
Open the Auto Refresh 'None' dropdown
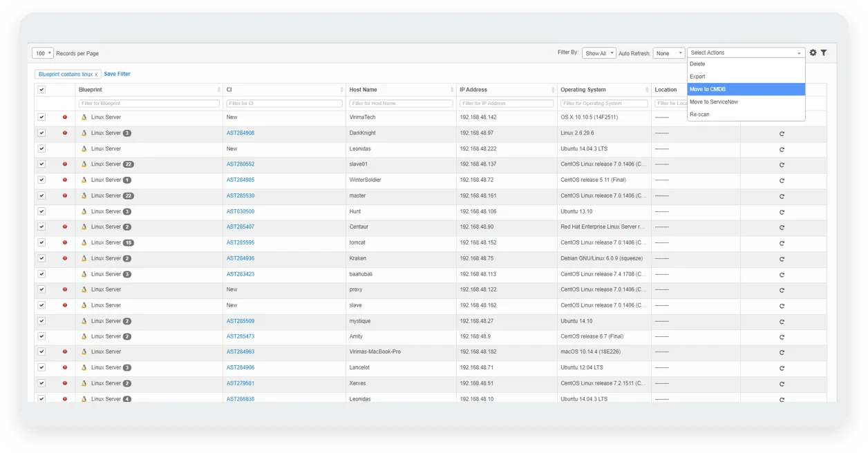668,53
